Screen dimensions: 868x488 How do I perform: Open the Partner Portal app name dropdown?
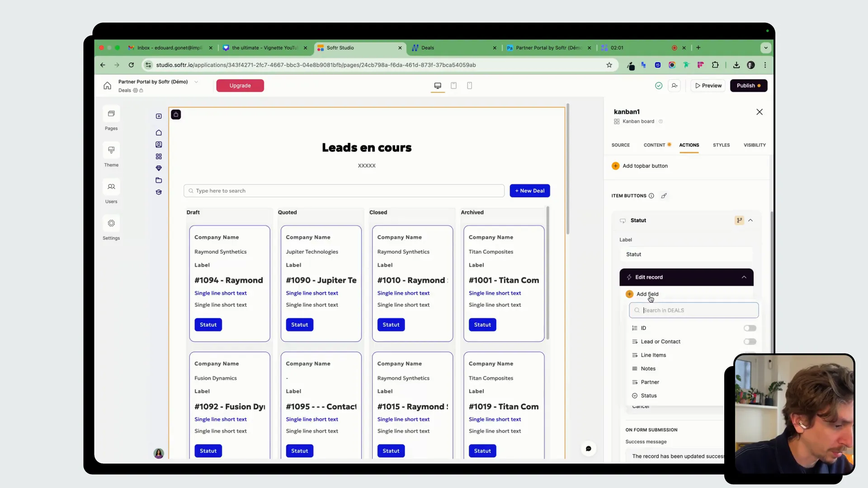click(196, 82)
